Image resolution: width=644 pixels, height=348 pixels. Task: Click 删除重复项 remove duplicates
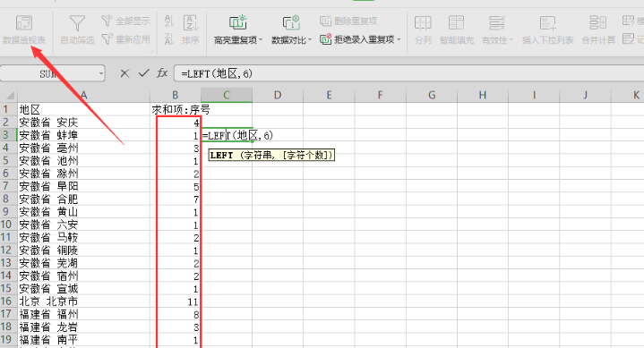348,21
